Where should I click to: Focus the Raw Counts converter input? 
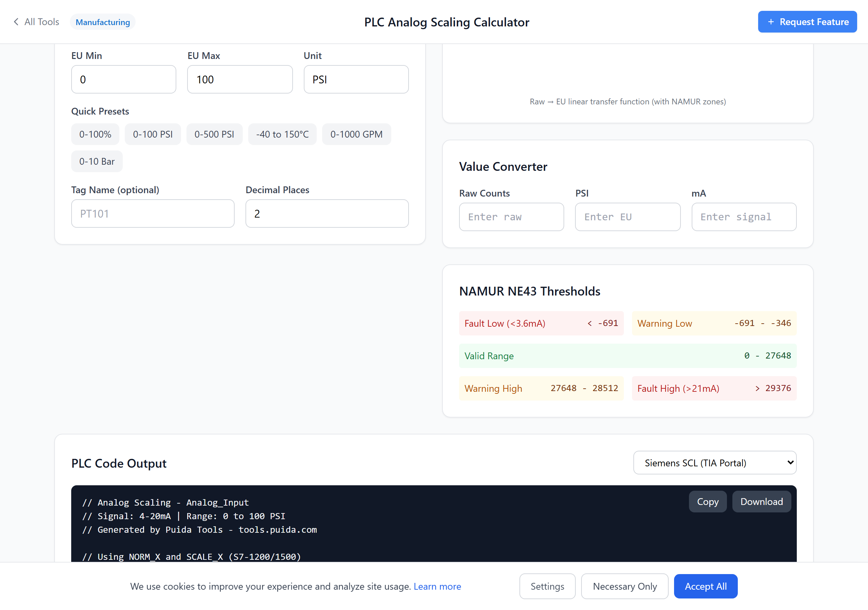511,217
